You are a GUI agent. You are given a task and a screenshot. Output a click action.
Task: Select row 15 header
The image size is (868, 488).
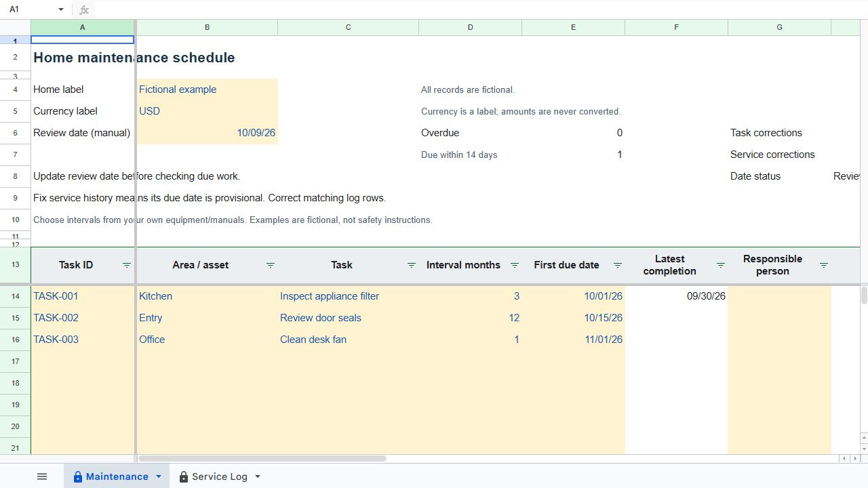pyautogui.click(x=15, y=318)
